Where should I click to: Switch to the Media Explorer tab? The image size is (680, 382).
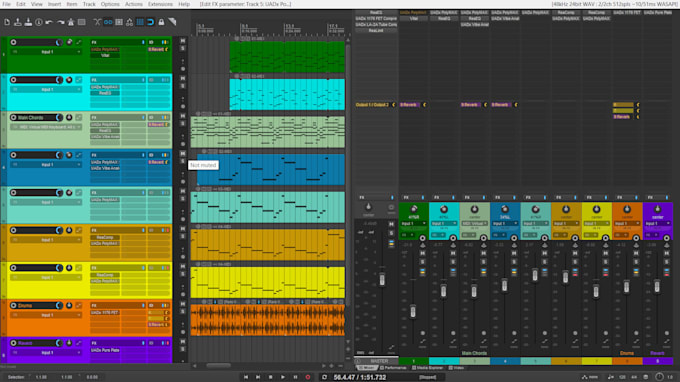pyautogui.click(x=428, y=368)
